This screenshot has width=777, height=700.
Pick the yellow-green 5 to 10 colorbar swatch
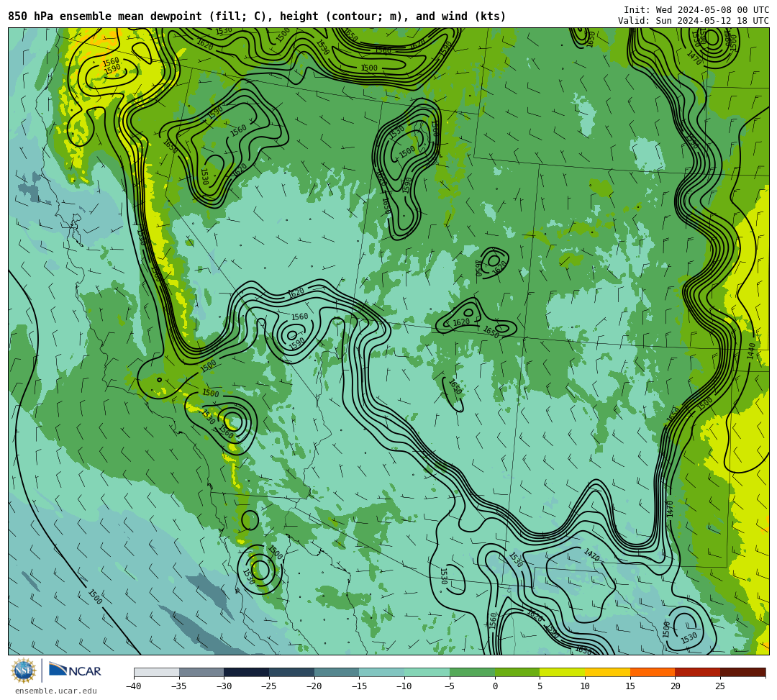tap(563, 672)
